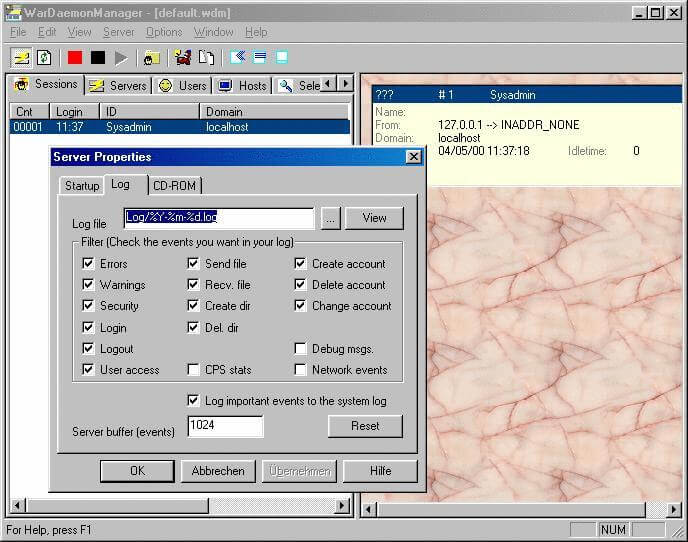Enable the Debug msgs. checkbox

point(301,349)
